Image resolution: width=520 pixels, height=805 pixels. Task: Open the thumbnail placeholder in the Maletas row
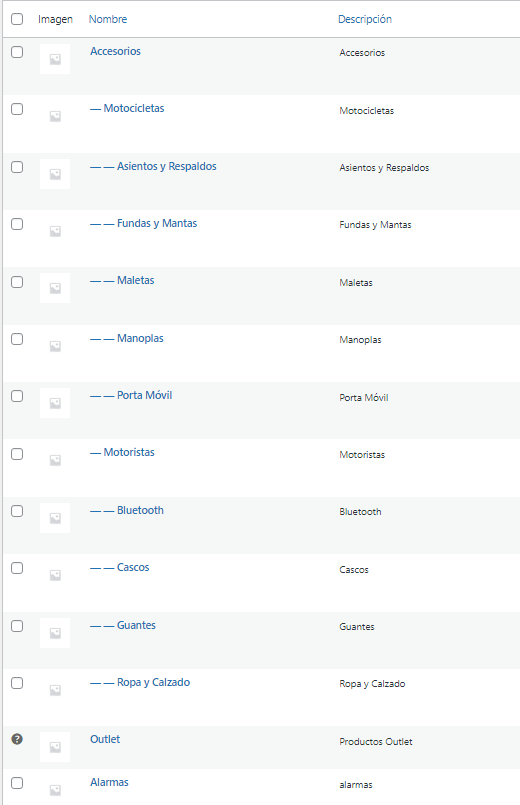tap(55, 288)
